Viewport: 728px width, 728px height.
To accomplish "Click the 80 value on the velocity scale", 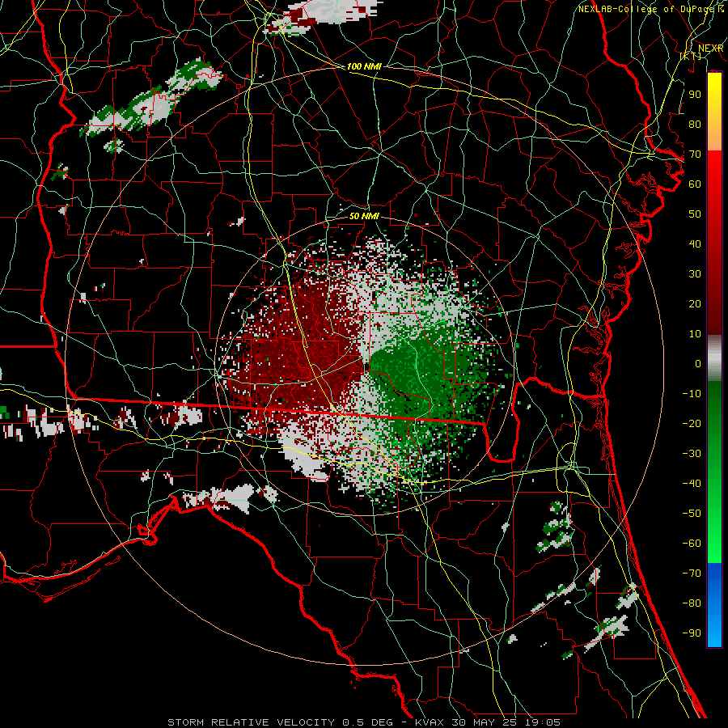I will tap(695, 125).
